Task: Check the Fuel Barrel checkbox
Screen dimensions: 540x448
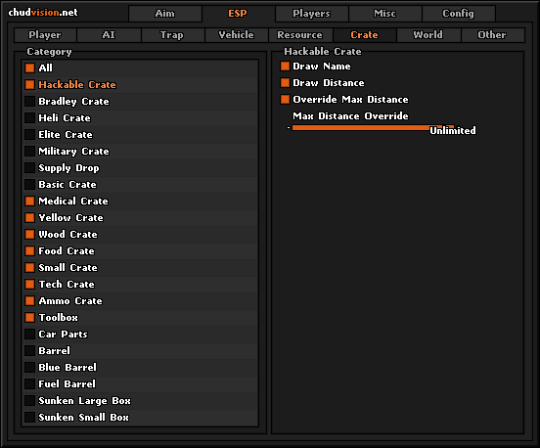Action: (30, 384)
